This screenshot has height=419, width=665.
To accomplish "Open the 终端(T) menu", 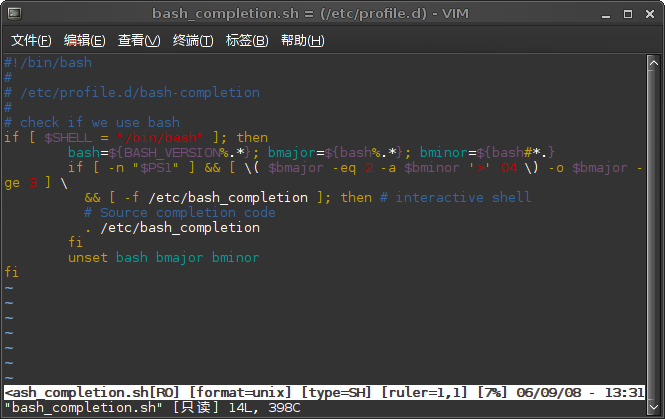I will tap(193, 41).
